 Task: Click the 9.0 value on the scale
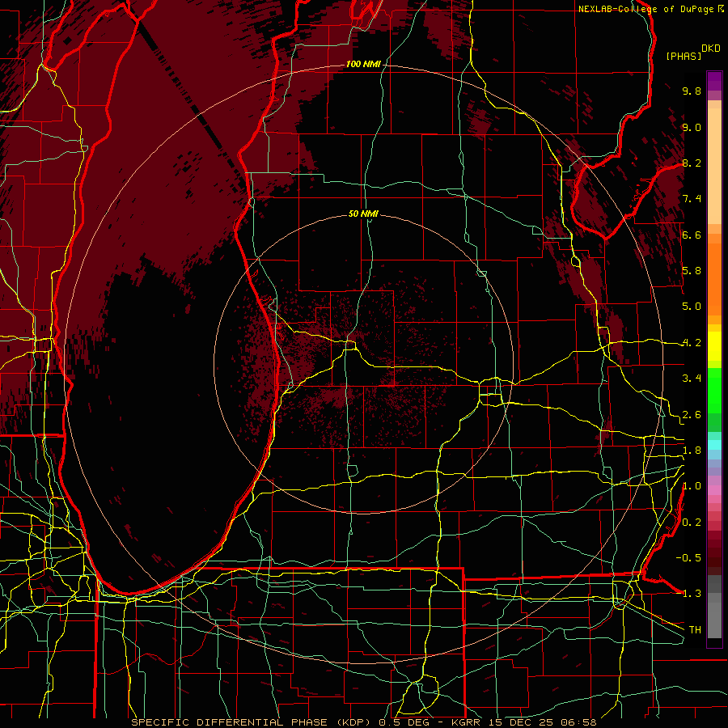pyautogui.click(x=692, y=127)
